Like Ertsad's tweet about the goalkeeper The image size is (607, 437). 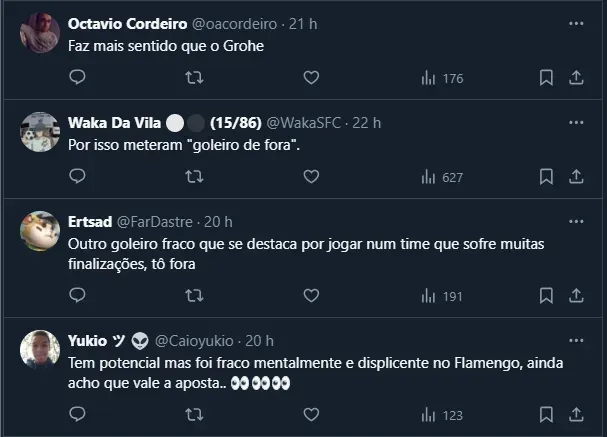(x=311, y=295)
